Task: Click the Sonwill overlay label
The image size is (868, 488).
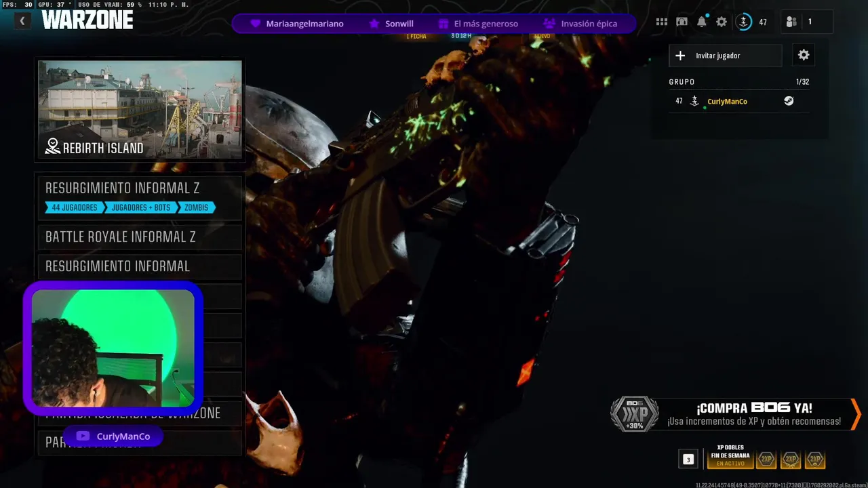Action: 399,24
